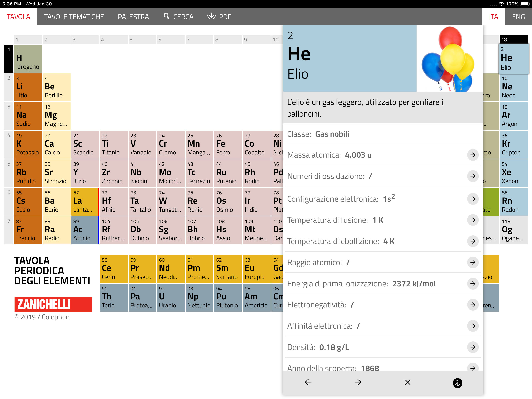Close the Elio detail panel
Viewport: 532px width, 399px height.
407,382
